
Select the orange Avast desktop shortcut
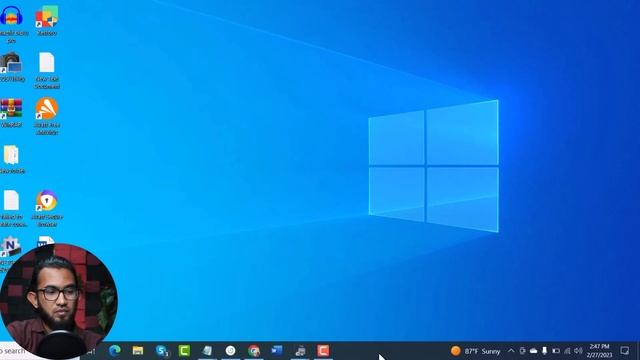(47, 116)
